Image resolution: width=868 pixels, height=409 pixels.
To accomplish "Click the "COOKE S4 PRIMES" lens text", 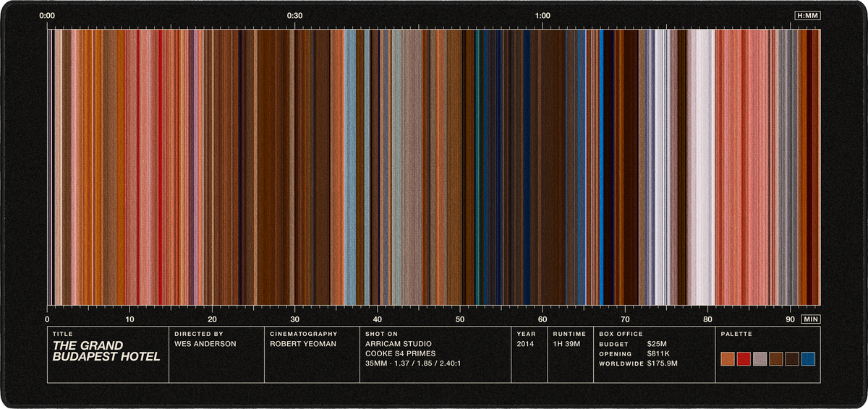I will (x=401, y=353).
